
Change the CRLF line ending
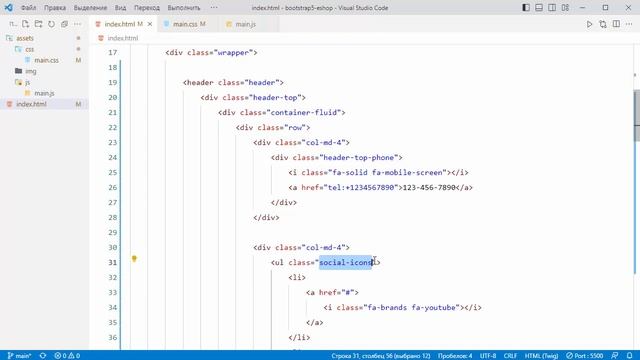510,356
